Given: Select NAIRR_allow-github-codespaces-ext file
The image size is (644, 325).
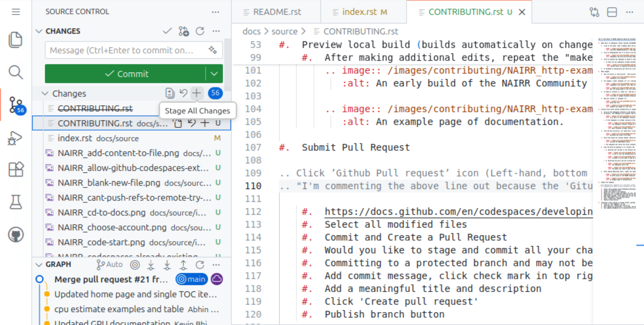Looking at the screenshot, I should coord(131,168).
